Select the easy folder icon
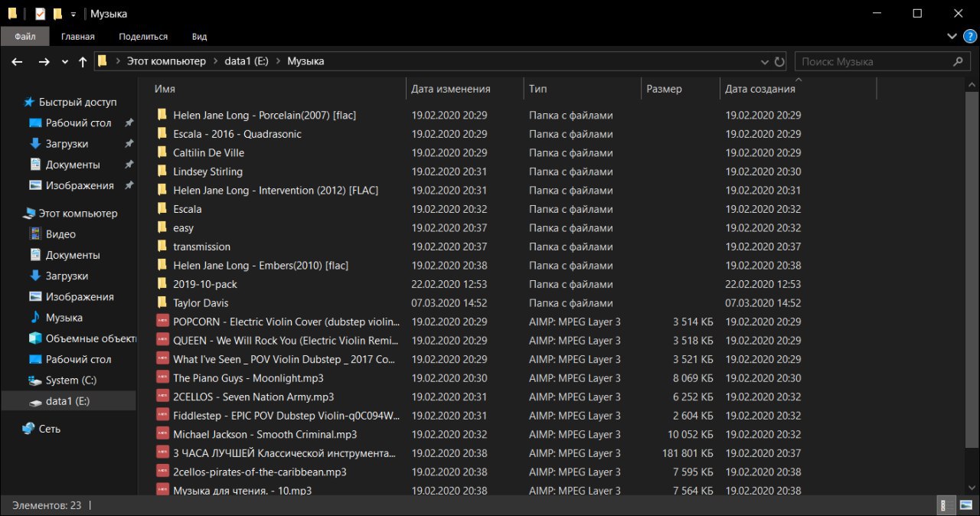This screenshot has width=980, height=516. (x=162, y=227)
